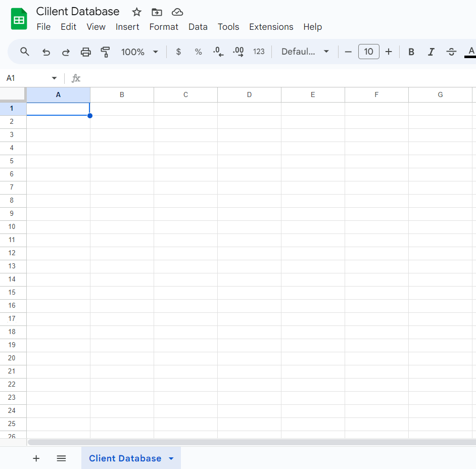Show the all sheets list
Image resolution: width=476 pixels, height=469 pixels.
click(61, 458)
